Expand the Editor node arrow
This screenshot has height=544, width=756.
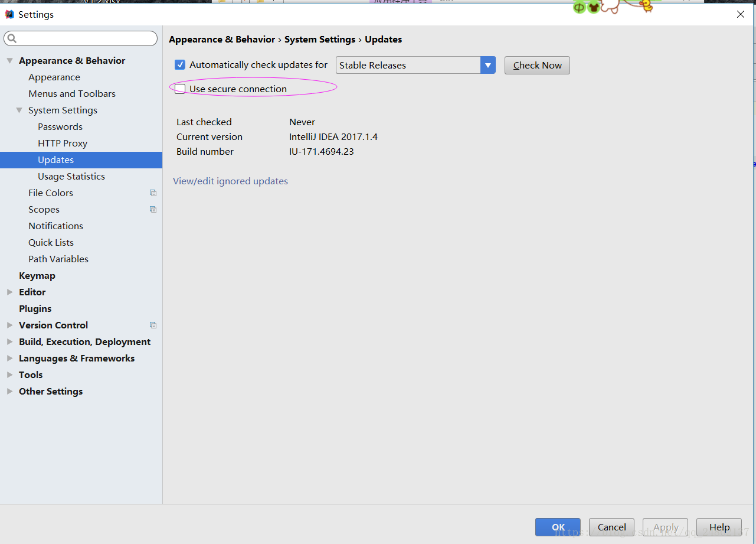pos(9,292)
